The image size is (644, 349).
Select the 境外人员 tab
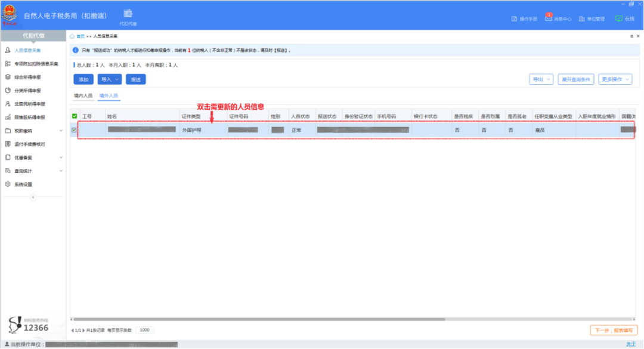tap(109, 96)
